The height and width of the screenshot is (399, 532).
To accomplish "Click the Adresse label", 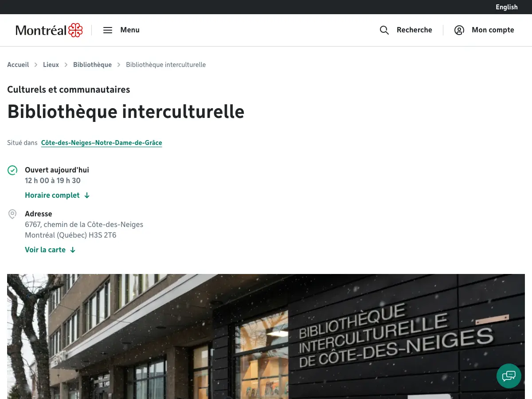I will click(39, 214).
